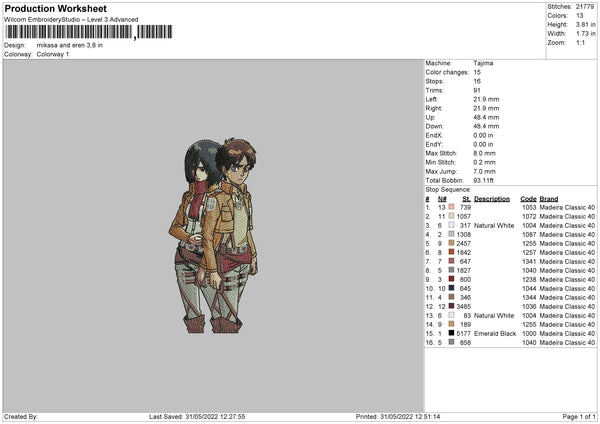Pick the cream swatch in stop row 2

pos(452,216)
